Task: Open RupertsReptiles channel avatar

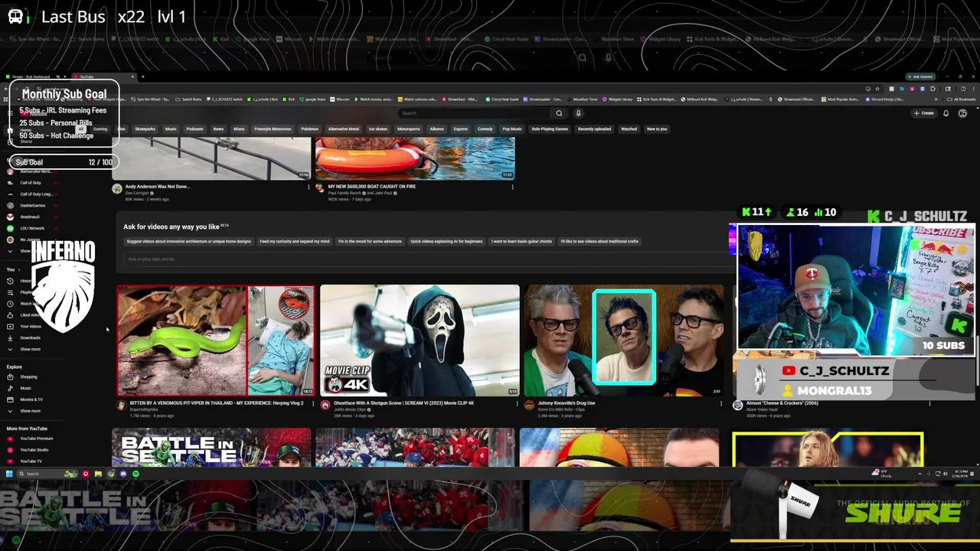Action: pyautogui.click(x=121, y=406)
